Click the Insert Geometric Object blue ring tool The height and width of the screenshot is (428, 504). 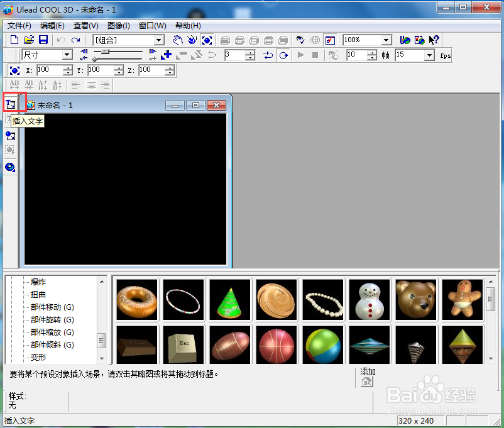tap(10, 167)
